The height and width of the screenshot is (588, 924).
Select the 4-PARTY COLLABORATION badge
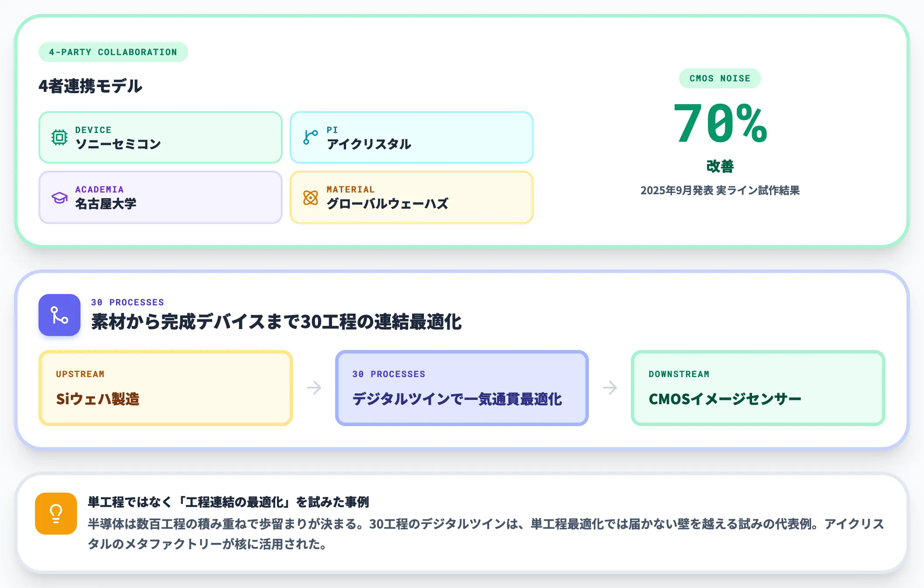pyautogui.click(x=113, y=52)
